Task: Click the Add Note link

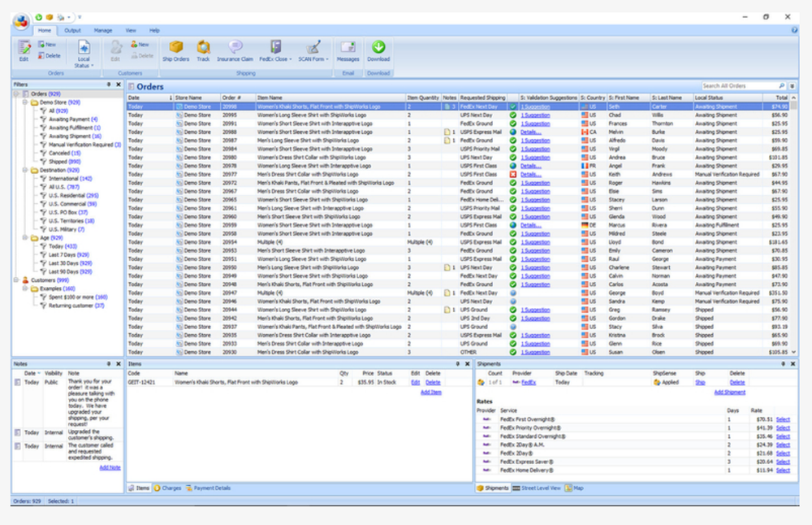Action: point(110,467)
